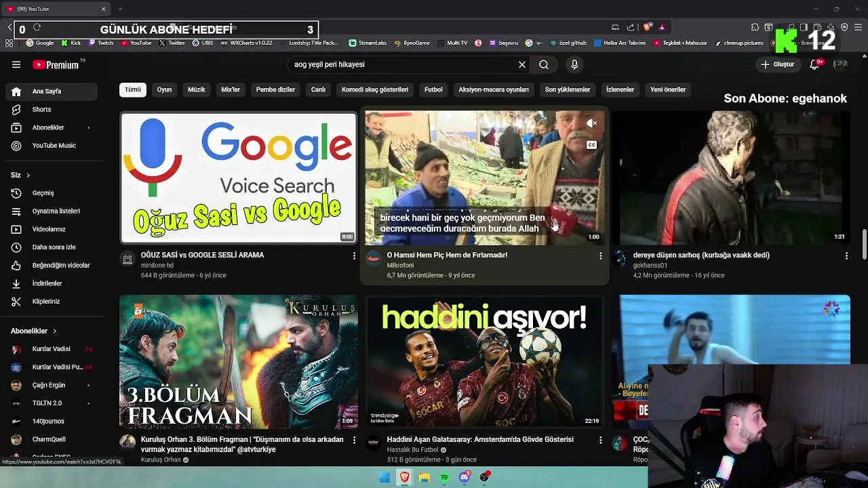Select the Oyun filter chip

[x=165, y=89]
